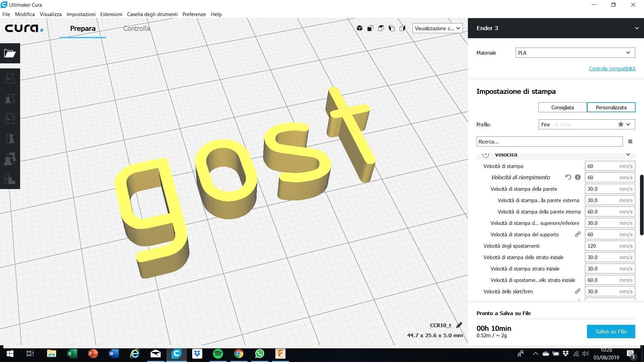Edit Velocità di stampa strato iniziale value
This screenshot has width=644, height=362.
tap(609, 269)
